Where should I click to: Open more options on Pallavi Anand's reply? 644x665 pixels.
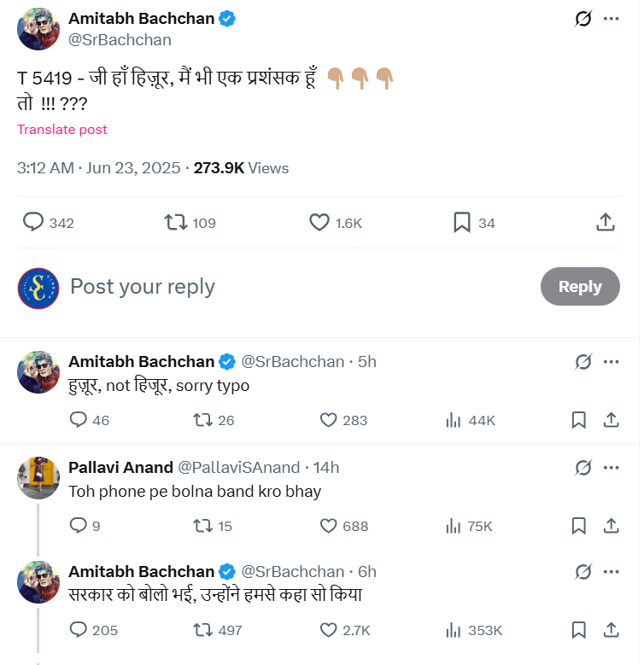[x=612, y=467]
